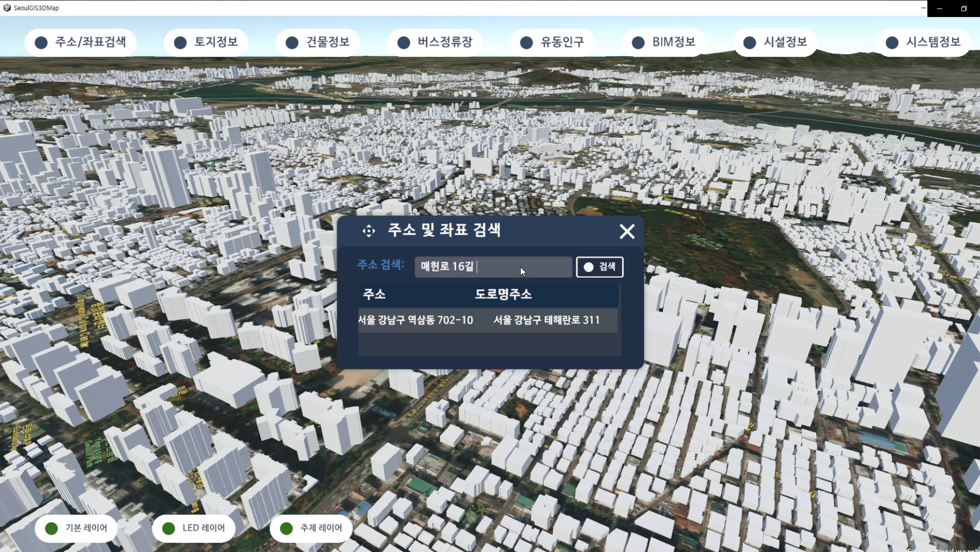Open the 시설정보 menu
The height and width of the screenshot is (552, 980).
point(775,43)
